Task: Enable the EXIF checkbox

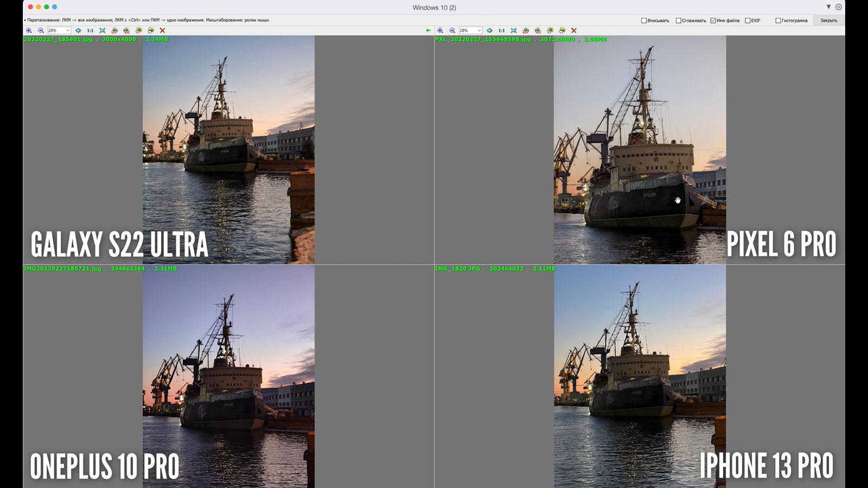Action: pyautogui.click(x=748, y=21)
